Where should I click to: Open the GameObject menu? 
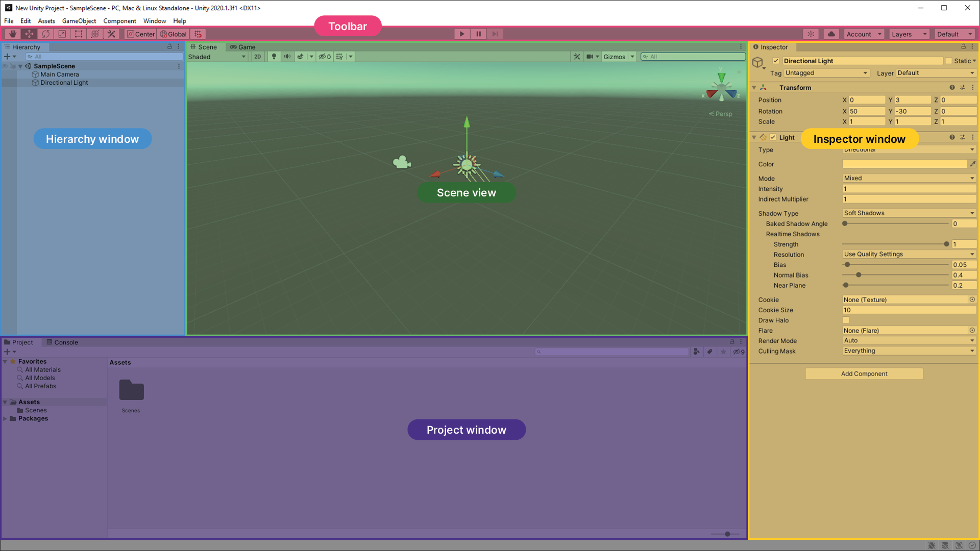pos(79,21)
